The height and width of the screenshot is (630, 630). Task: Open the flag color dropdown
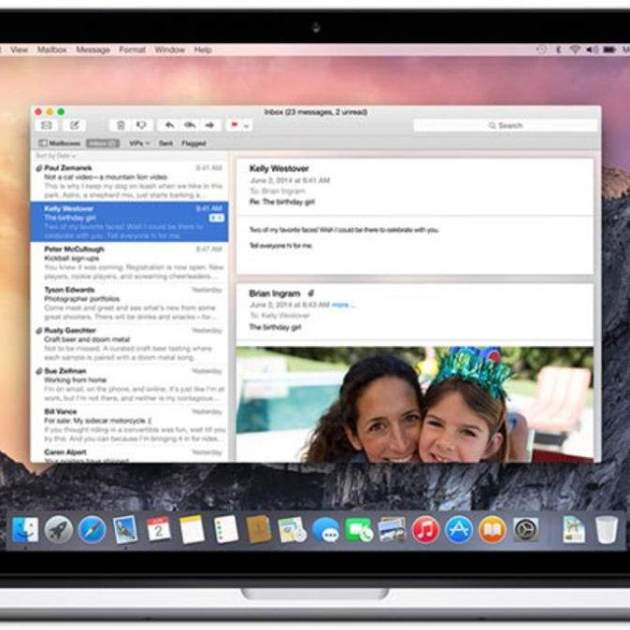point(246,125)
